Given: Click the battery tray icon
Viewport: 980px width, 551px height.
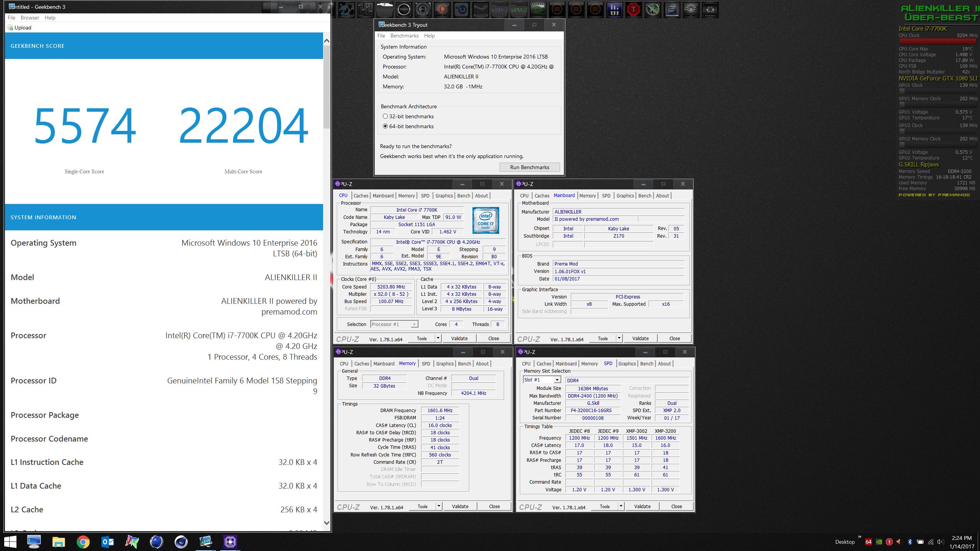Looking at the screenshot, I should coord(920,542).
